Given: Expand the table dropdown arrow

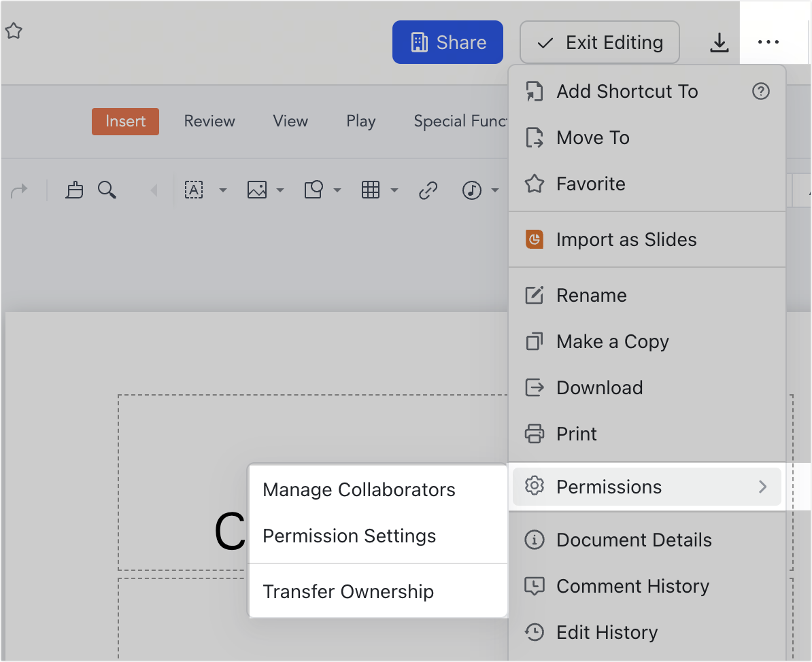Looking at the screenshot, I should (394, 190).
